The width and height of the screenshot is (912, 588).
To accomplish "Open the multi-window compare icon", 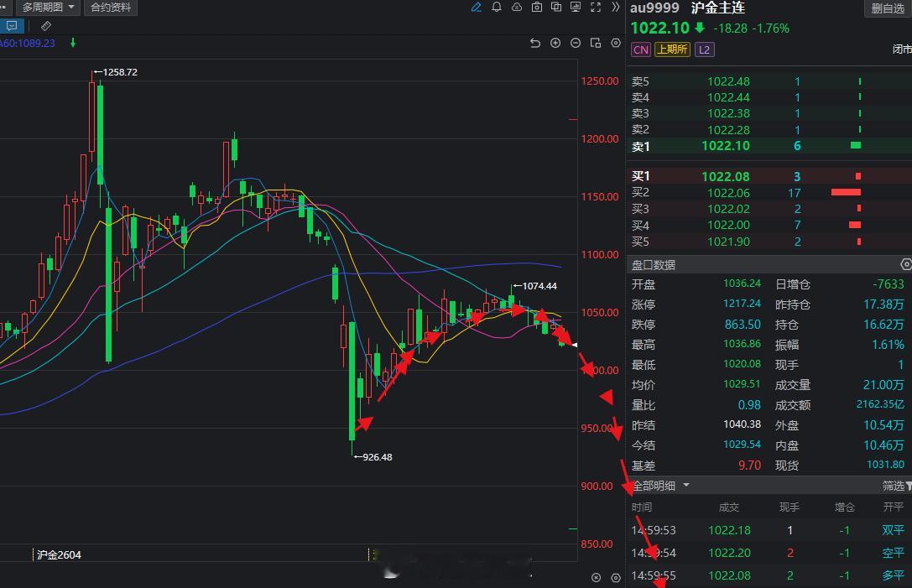I will [556, 8].
